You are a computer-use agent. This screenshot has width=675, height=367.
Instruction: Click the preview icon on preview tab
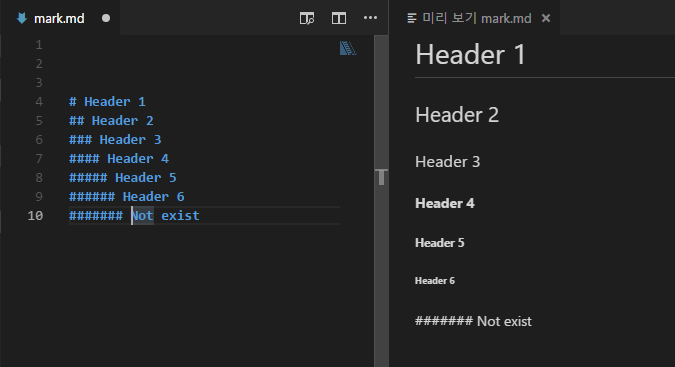click(x=412, y=18)
